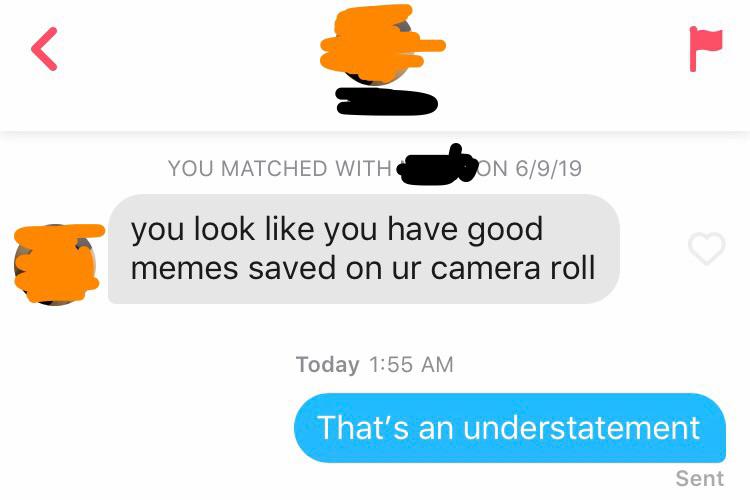Tap the blacked-out name in the match banner

coord(438,165)
